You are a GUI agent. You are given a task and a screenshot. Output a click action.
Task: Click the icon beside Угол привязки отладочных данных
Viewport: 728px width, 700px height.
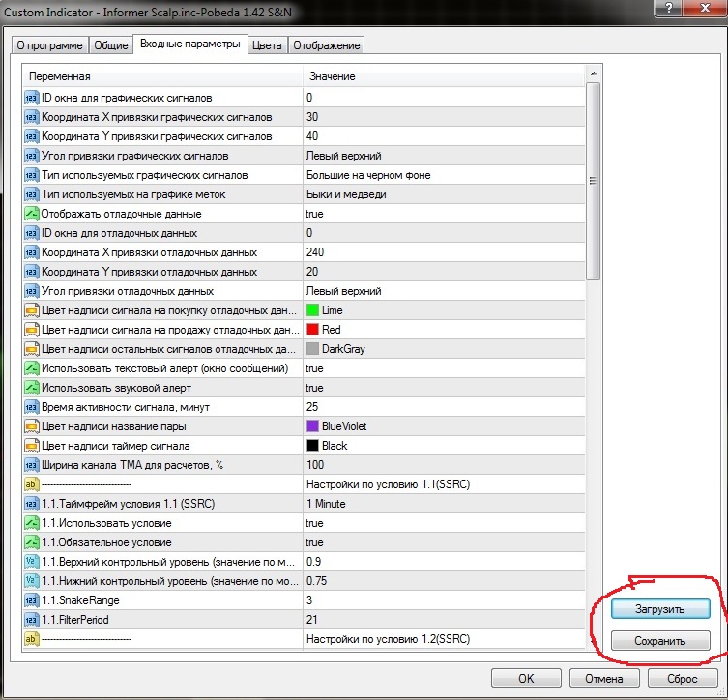click(31, 292)
